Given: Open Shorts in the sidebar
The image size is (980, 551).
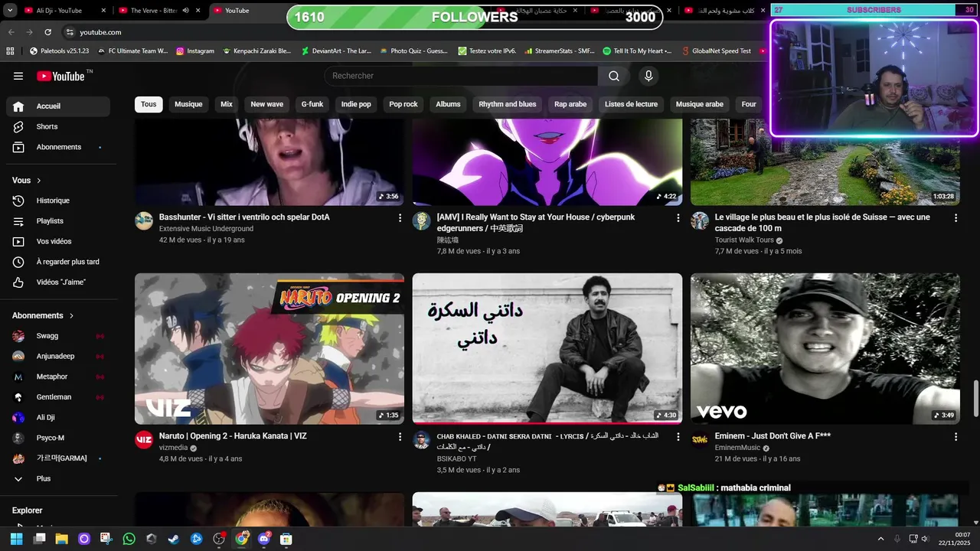Looking at the screenshot, I should click(57, 126).
